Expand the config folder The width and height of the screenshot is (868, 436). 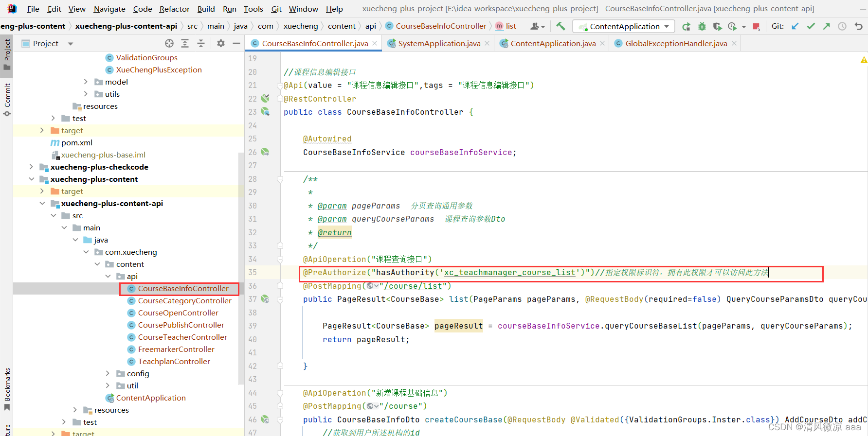[x=108, y=373]
